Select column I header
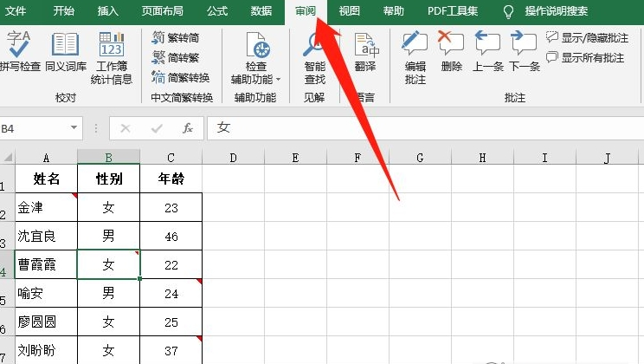 point(544,158)
